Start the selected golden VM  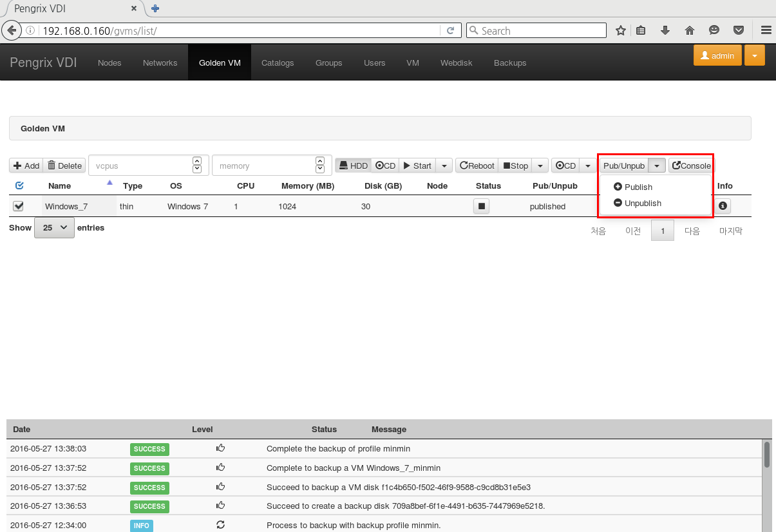[417, 166]
